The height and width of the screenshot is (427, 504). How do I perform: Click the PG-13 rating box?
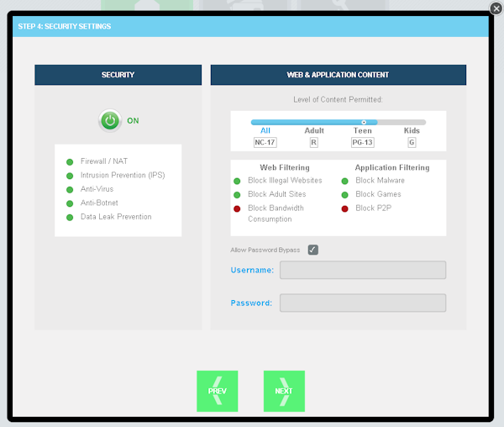coord(363,142)
